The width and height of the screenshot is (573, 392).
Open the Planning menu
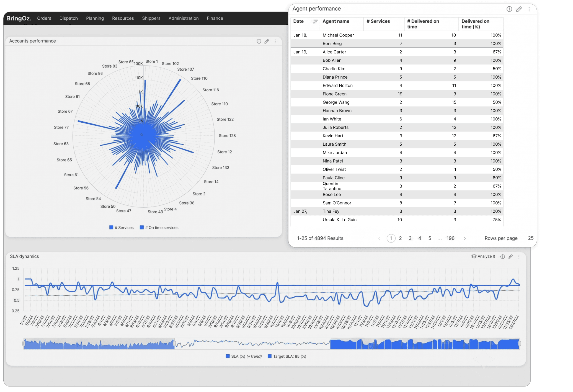95,18
